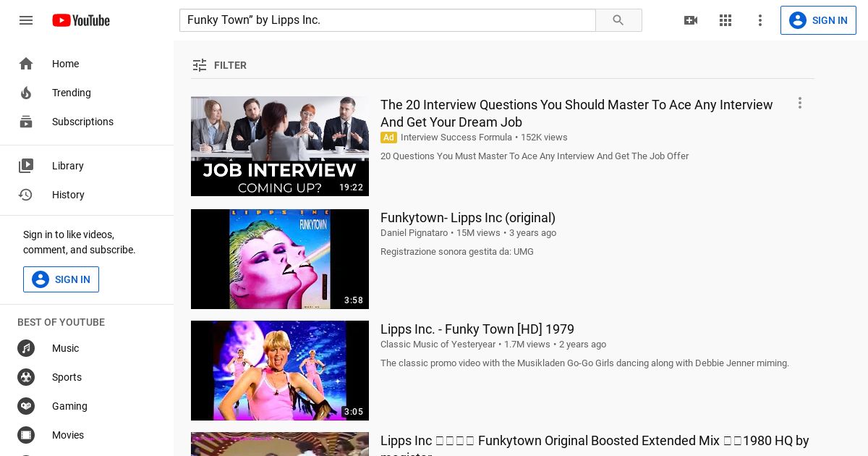The height and width of the screenshot is (456, 868).
Task: Click the Gaming icon in sidebar
Action: [26, 406]
